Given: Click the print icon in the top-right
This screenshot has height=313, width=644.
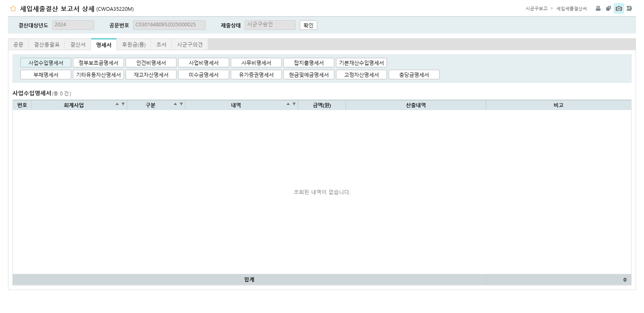Looking at the screenshot, I should click(598, 8).
